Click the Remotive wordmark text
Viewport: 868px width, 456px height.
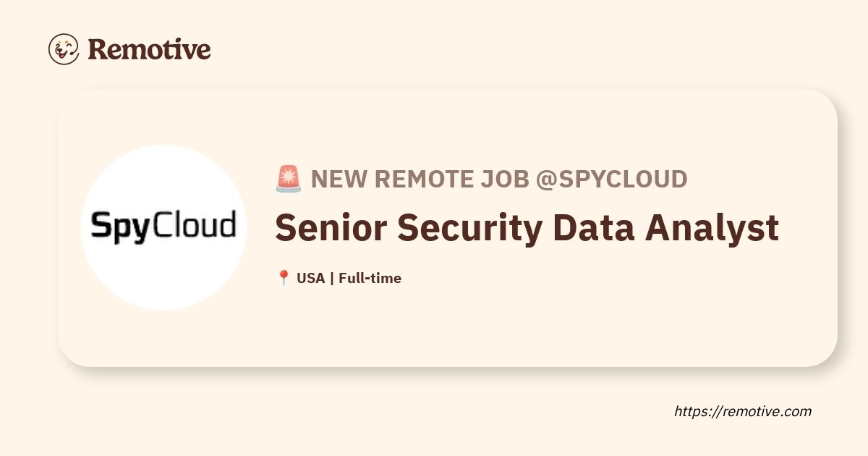pyautogui.click(x=149, y=49)
